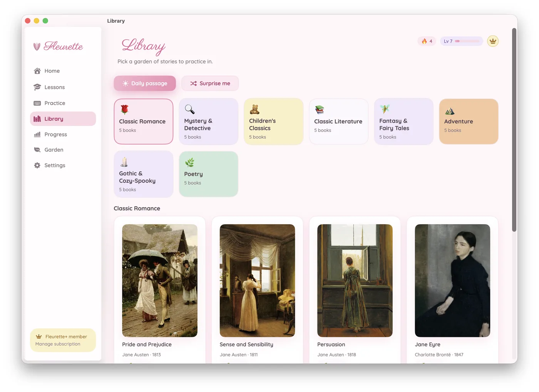The width and height of the screenshot is (539, 392).
Task: Click Manage subscription link
Action: point(58,344)
